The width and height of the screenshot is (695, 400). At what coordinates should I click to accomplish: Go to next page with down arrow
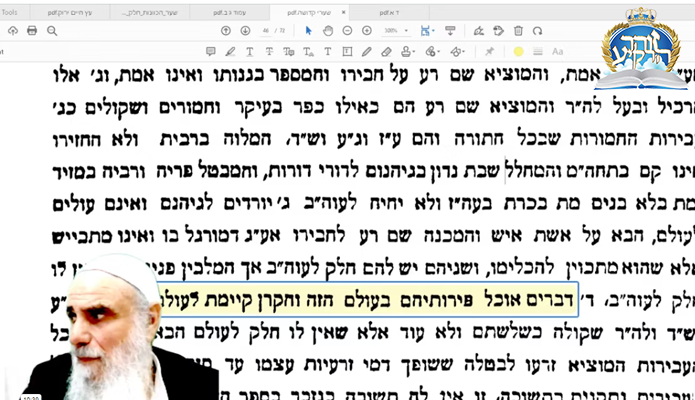[x=244, y=30]
